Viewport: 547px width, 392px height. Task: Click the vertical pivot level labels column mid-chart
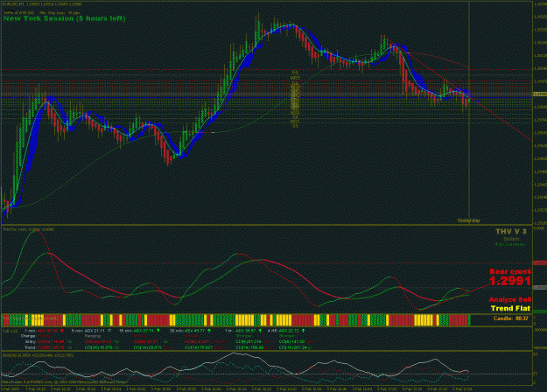(x=296, y=98)
